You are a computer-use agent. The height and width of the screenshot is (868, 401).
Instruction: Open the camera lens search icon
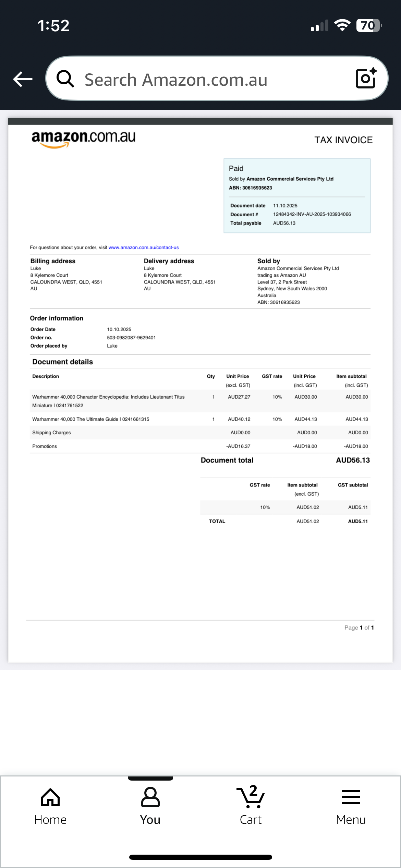[x=366, y=79]
